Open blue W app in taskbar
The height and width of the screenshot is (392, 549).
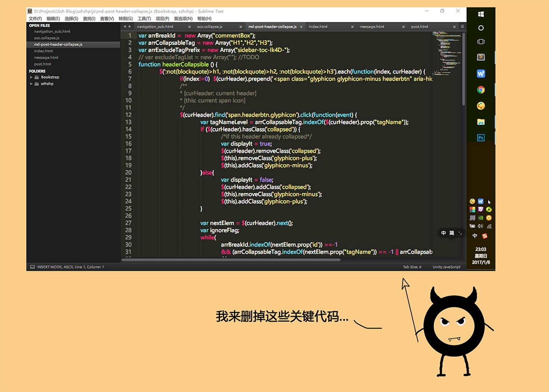481,74
